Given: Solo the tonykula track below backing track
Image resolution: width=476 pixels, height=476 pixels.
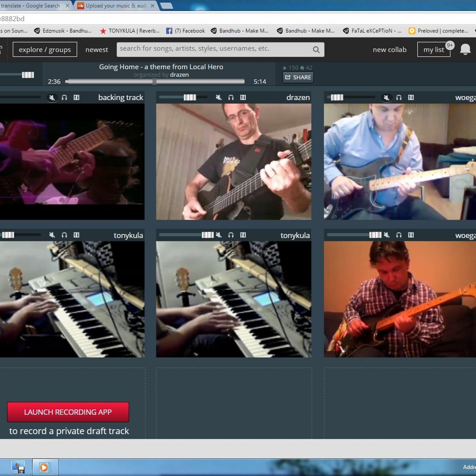Looking at the screenshot, I should coord(64,235).
